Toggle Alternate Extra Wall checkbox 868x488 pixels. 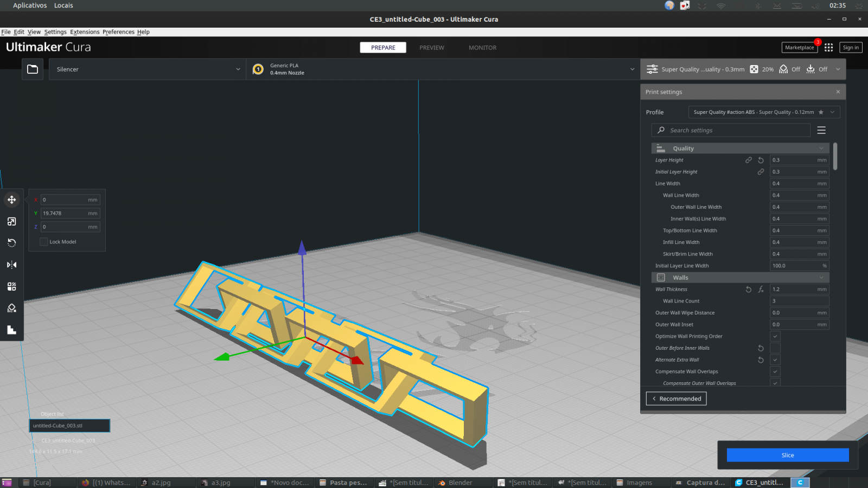(x=775, y=360)
